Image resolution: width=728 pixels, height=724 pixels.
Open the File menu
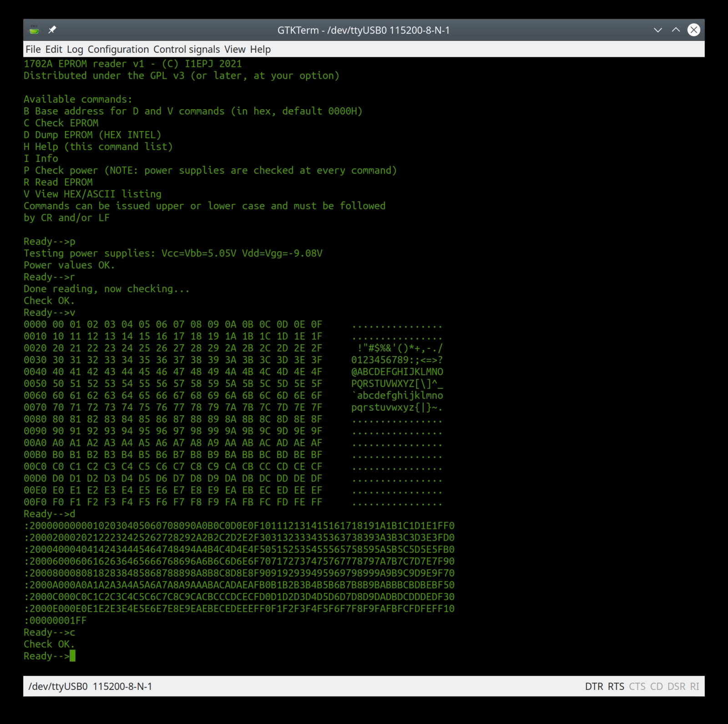tap(33, 49)
